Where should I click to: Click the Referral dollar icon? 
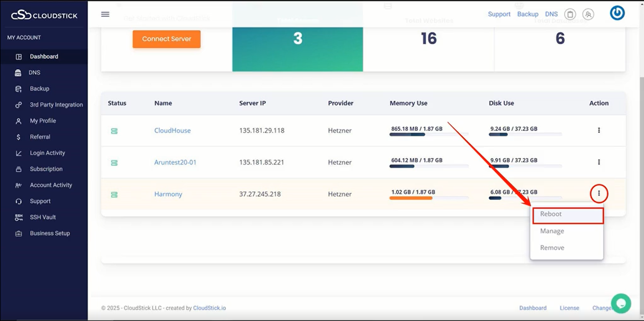click(x=19, y=137)
